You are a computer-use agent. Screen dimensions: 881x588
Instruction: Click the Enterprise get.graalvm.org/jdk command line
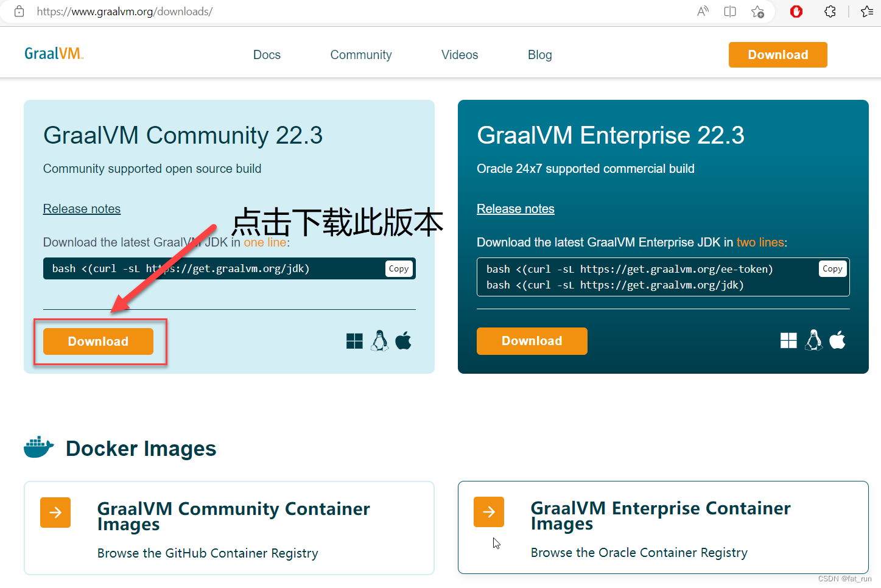(615, 285)
